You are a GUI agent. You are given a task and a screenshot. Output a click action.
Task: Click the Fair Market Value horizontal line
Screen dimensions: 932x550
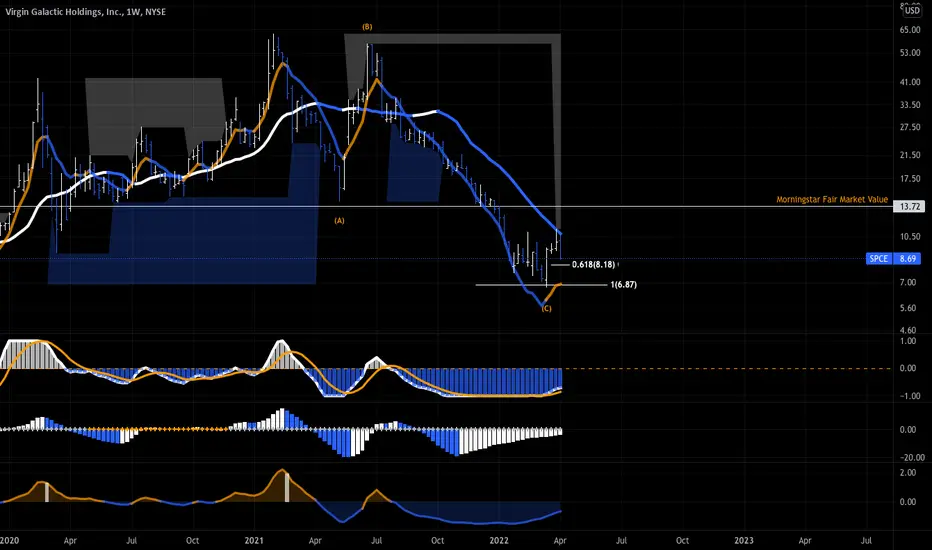(446, 207)
